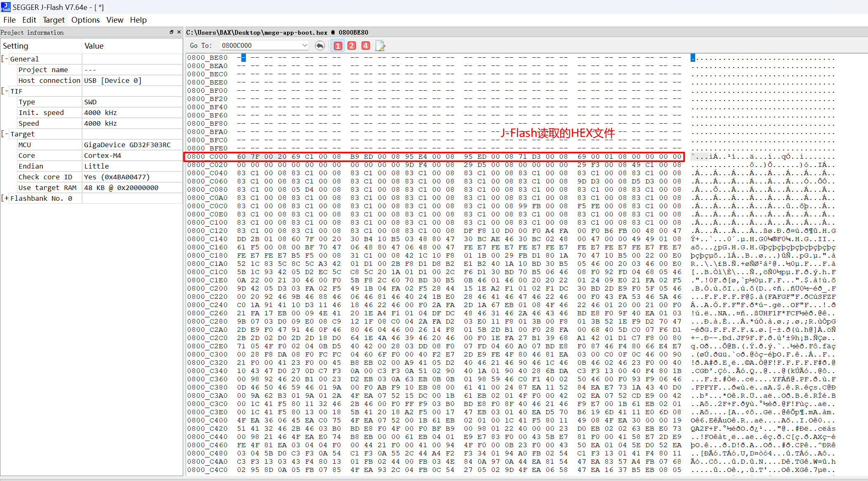The image size is (868, 481).
Task: Click the go-back arrow icon next to Go To
Action: point(320,46)
